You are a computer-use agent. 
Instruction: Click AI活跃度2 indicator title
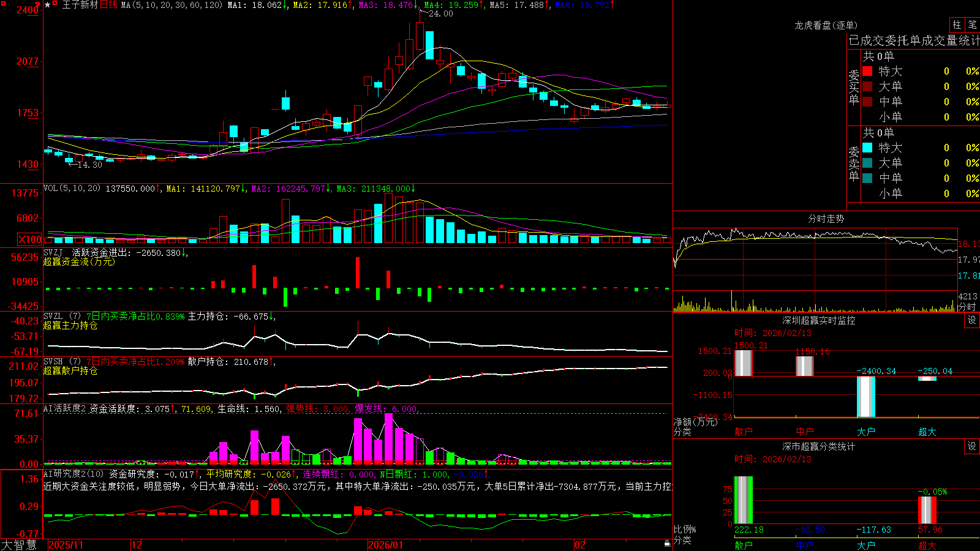(x=64, y=409)
